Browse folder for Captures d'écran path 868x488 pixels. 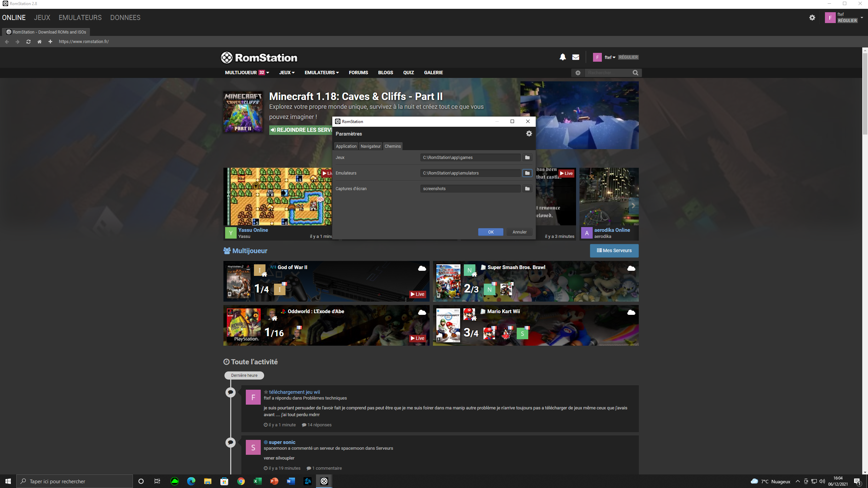[527, 189]
